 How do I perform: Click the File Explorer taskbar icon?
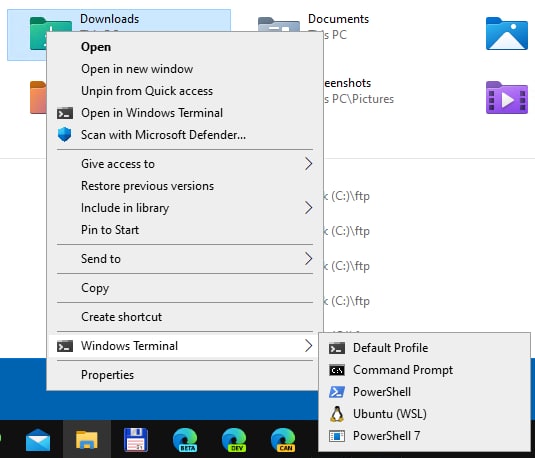87,440
